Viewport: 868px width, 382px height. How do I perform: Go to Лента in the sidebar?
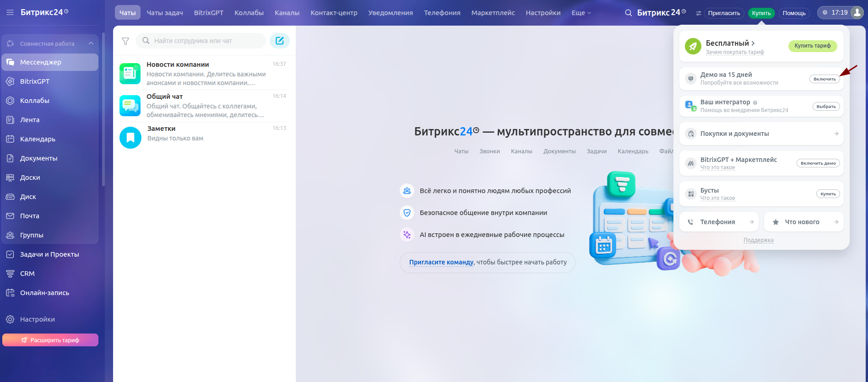click(x=50, y=120)
